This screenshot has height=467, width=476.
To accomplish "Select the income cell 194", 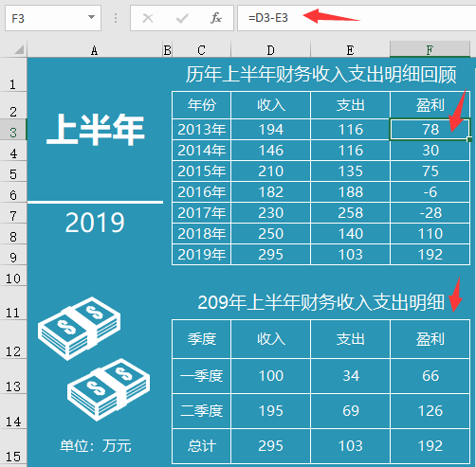I will [271, 130].
